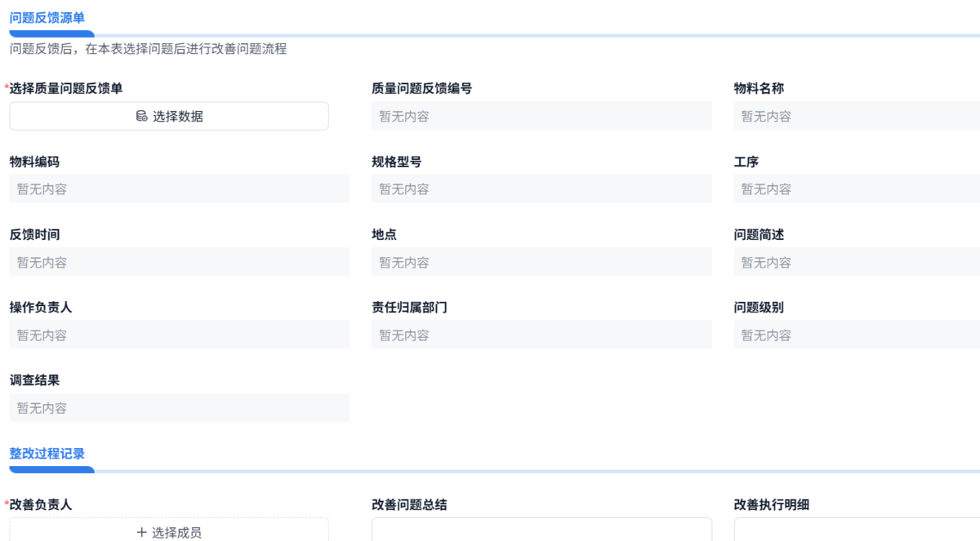Select the 物料名称 field

pos(856,116)
